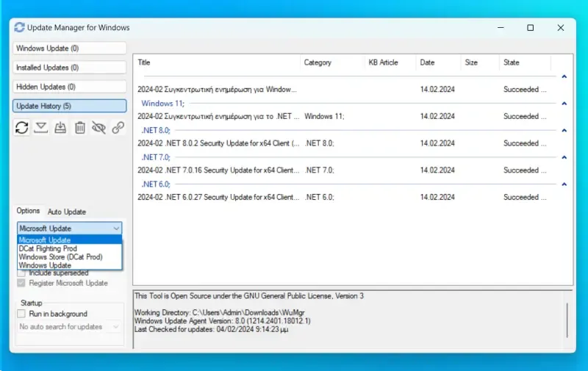588x371 pixels.
Task: Open the No auto search for updates dropdown
Action: (x=69, y=327)
